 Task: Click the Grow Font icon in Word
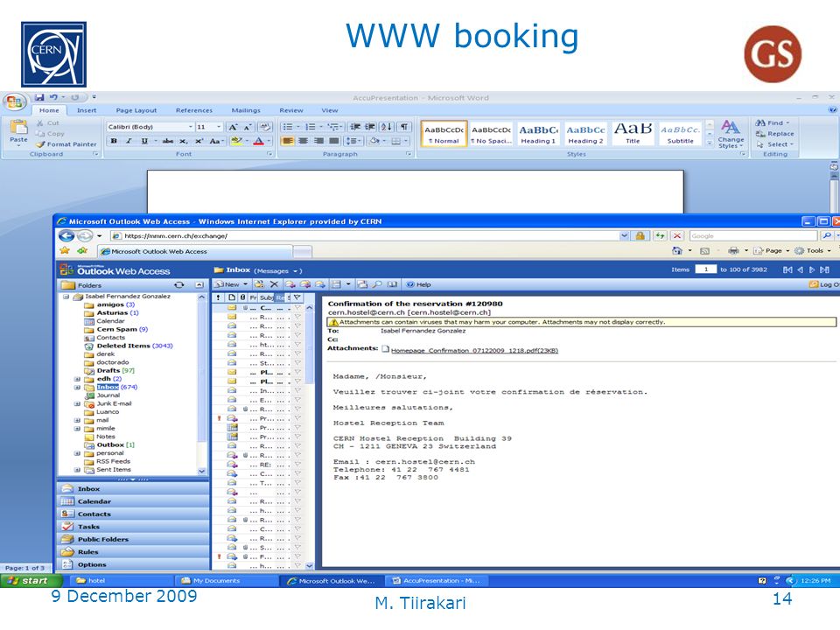point(233,127)
